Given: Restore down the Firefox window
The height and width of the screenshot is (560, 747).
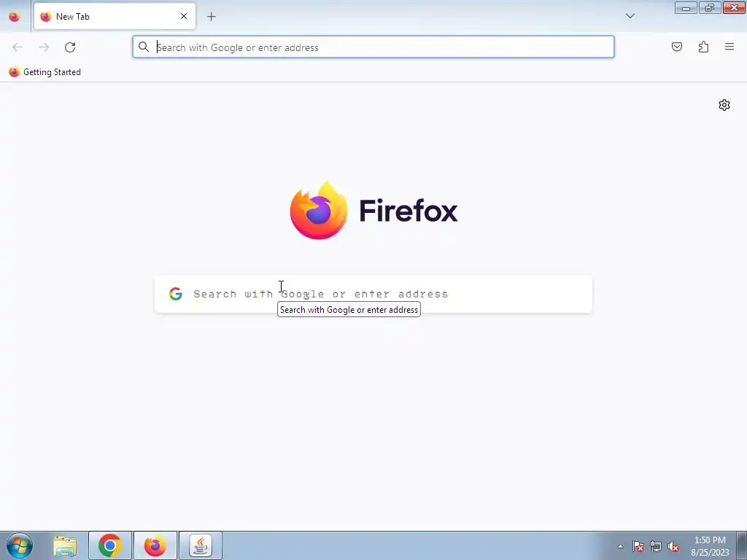Looking at the screenshot, I should [x=710, y=7].
